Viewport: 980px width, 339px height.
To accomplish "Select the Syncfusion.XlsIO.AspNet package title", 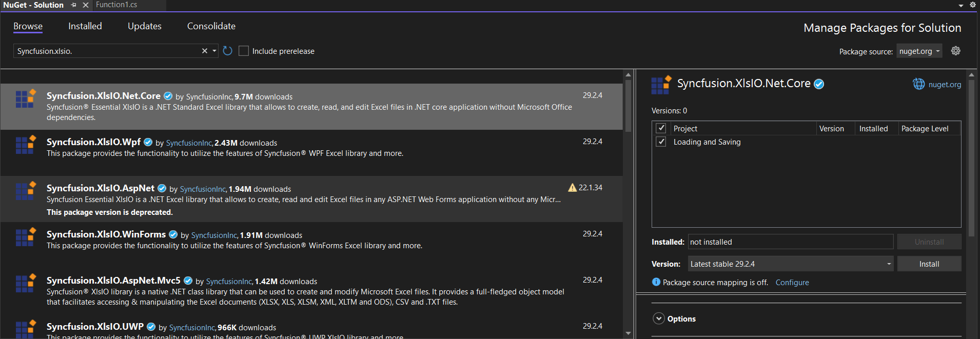I will point(101,188).
